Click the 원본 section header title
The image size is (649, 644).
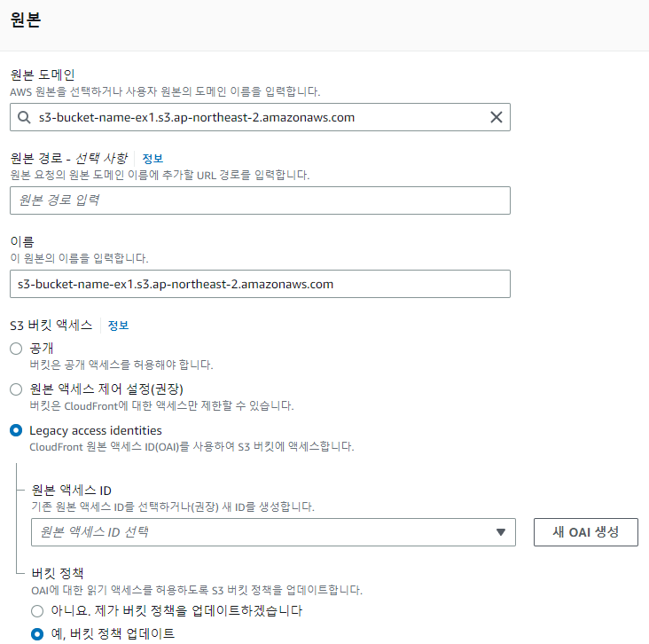click(25, 20)
